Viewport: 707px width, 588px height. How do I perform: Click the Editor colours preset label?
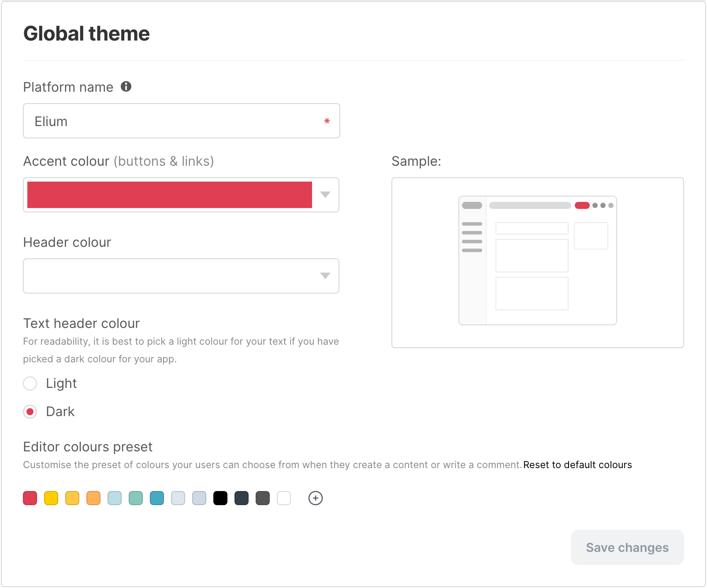88,447
